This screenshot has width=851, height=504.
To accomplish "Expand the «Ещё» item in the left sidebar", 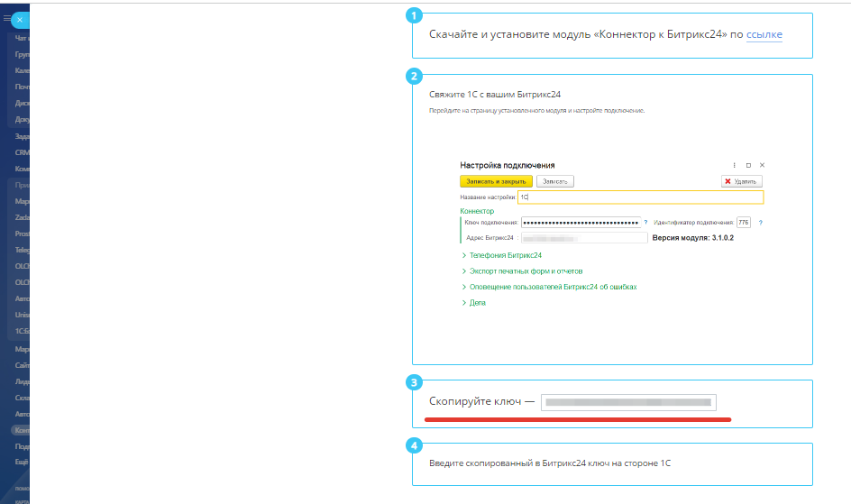I will (22, 463).
